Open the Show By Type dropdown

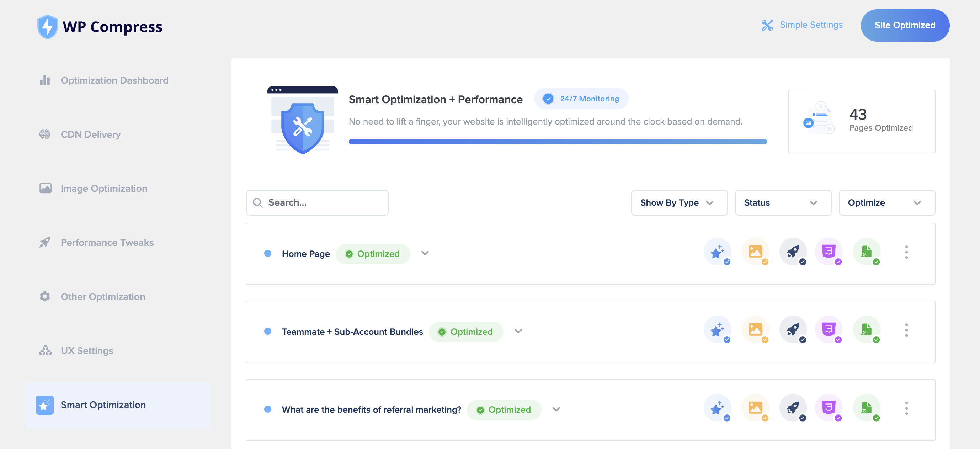coord(679,203)
